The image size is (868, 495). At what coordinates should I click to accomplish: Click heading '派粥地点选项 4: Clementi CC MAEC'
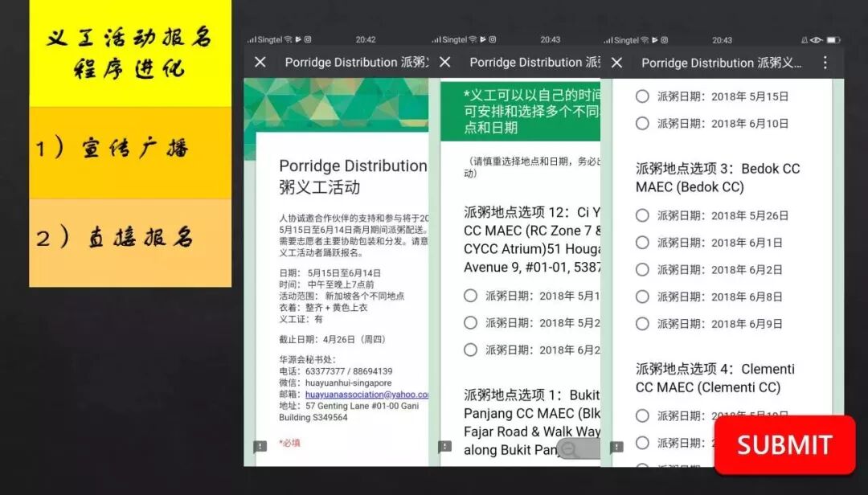pos(714,378)
